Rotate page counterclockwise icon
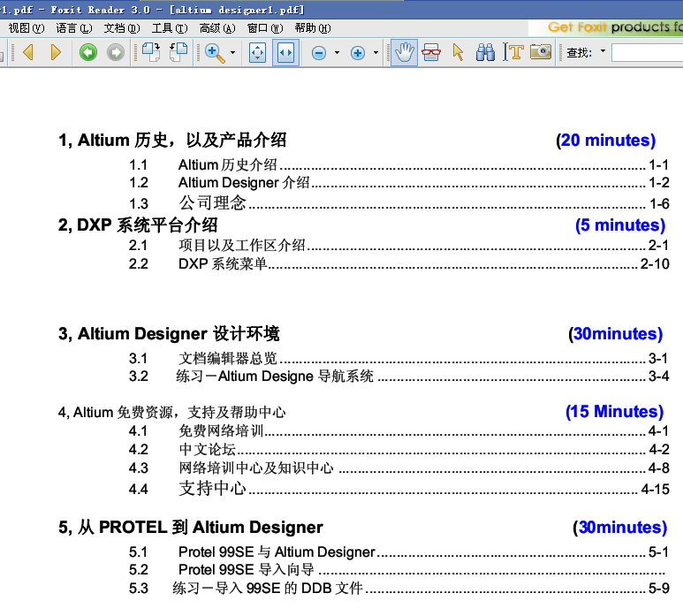This screenshot has height=616, width=683. (178, 53)
